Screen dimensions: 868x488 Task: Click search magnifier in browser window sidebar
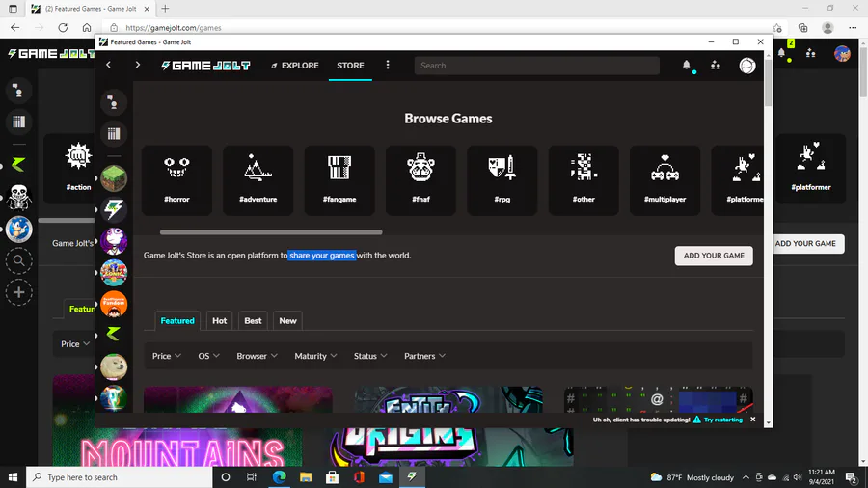click(x=19, y=260)
